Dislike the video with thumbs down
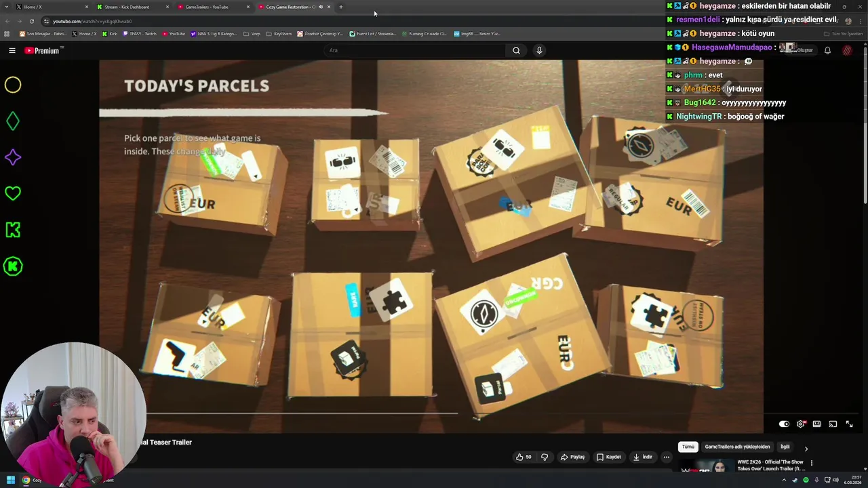 (x=545, y=457)
